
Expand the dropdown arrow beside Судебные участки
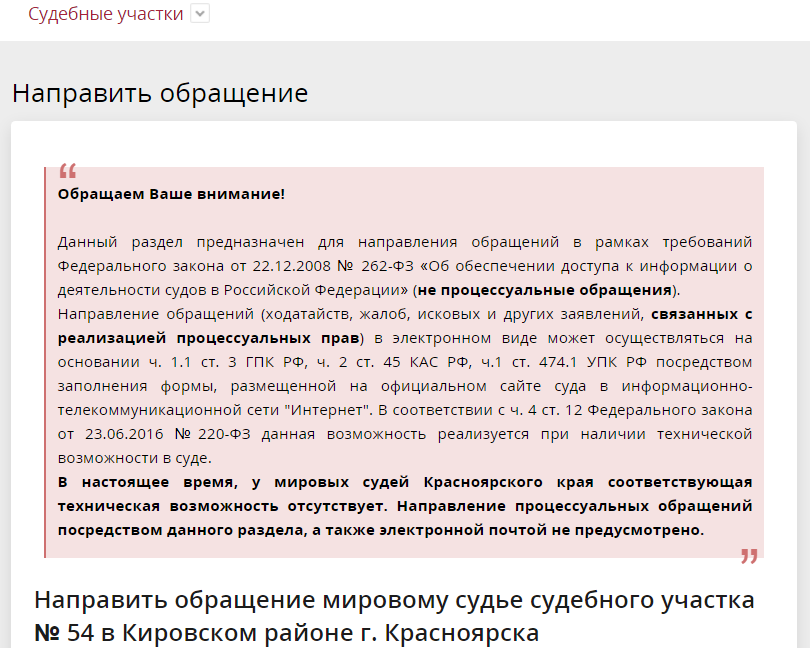click(200, 14)
